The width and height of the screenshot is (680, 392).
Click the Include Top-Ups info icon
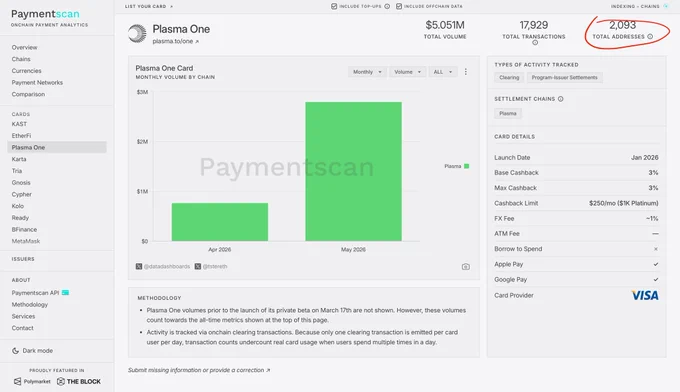click(x=387, y=6)
